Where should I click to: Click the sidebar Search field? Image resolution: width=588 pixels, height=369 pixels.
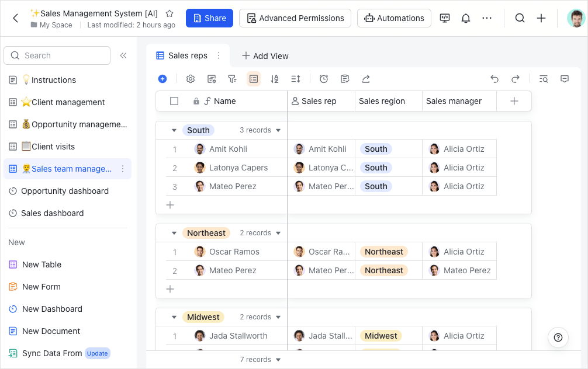click(57, 55)
